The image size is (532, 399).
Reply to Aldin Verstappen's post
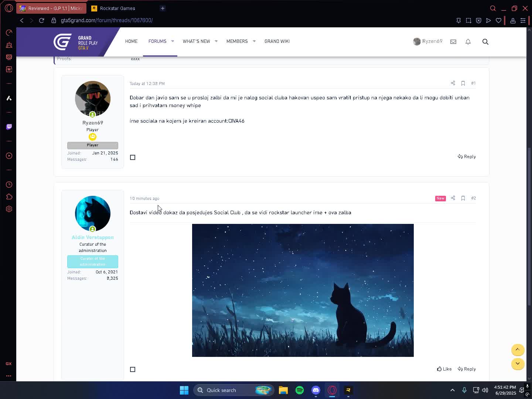pyautogui.click(x=467, y=369)
